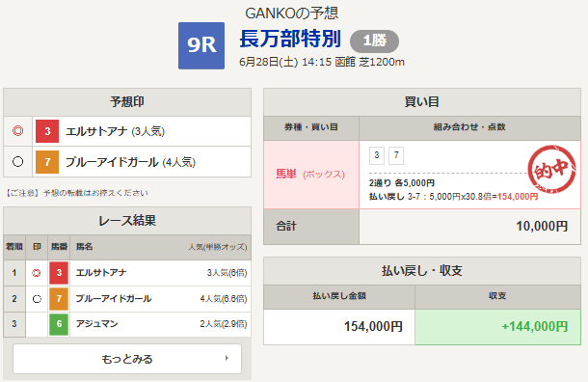This screenshot has width=588, height=382.
Task: Click the 馬単 (ボックス) bet type cell
Action: pos(311,175)
